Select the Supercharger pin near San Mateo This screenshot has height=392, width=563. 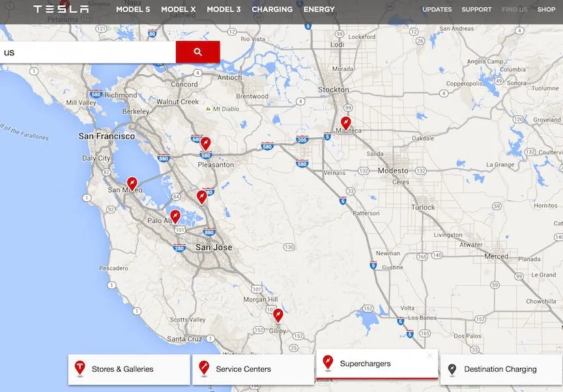click(x=132, y=184)
